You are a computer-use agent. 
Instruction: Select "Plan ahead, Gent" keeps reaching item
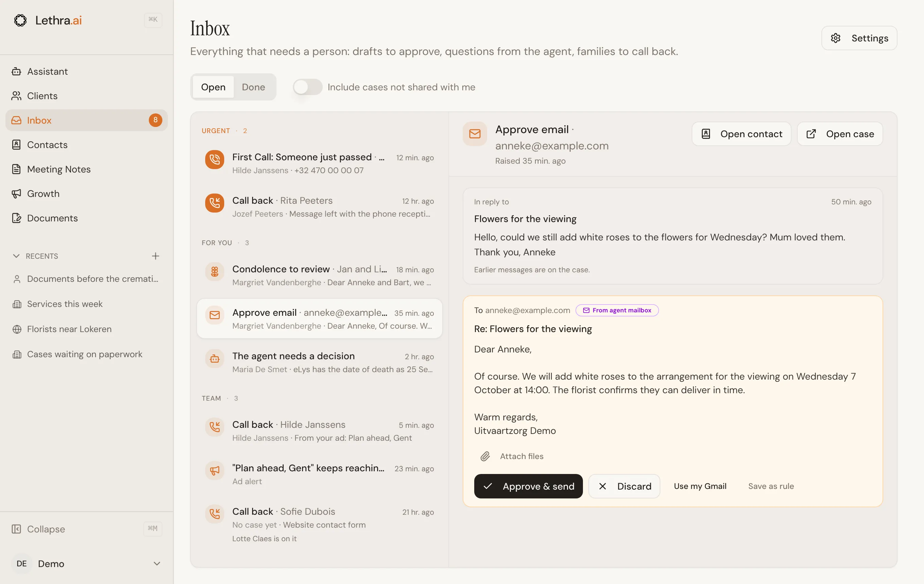[319, 474]
